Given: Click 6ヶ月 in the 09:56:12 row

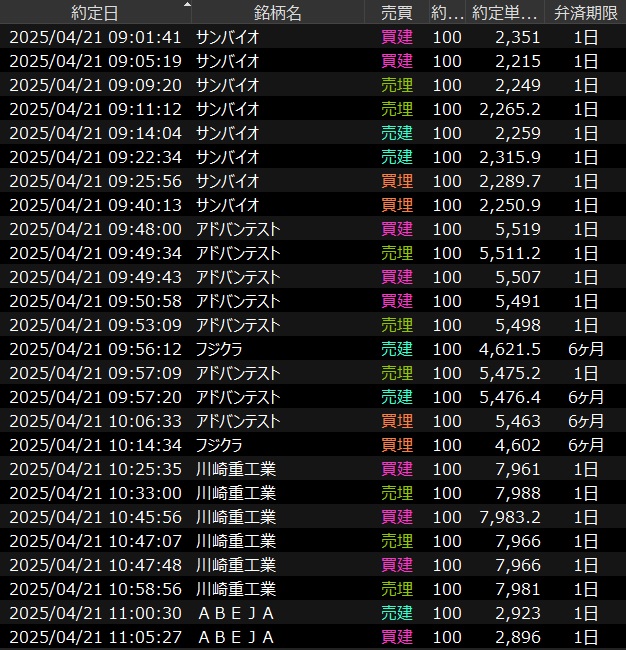Looking at the screenshot, I should 585,349.
